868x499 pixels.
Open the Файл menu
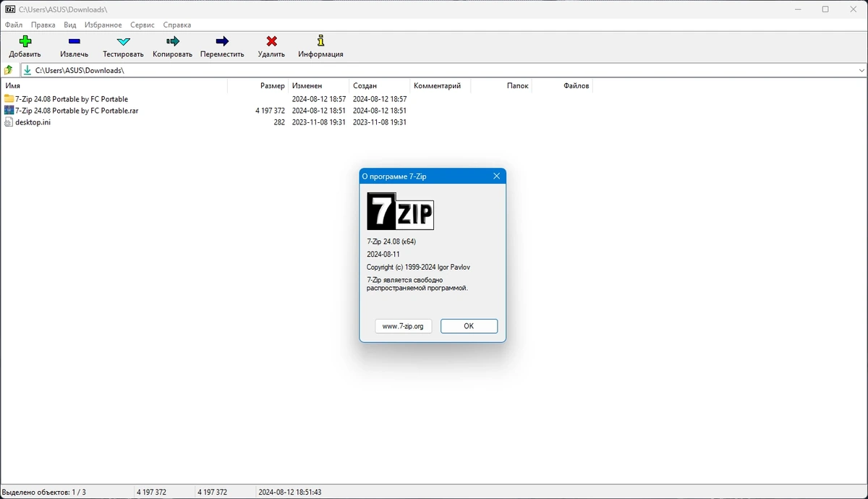pos(14,25)
